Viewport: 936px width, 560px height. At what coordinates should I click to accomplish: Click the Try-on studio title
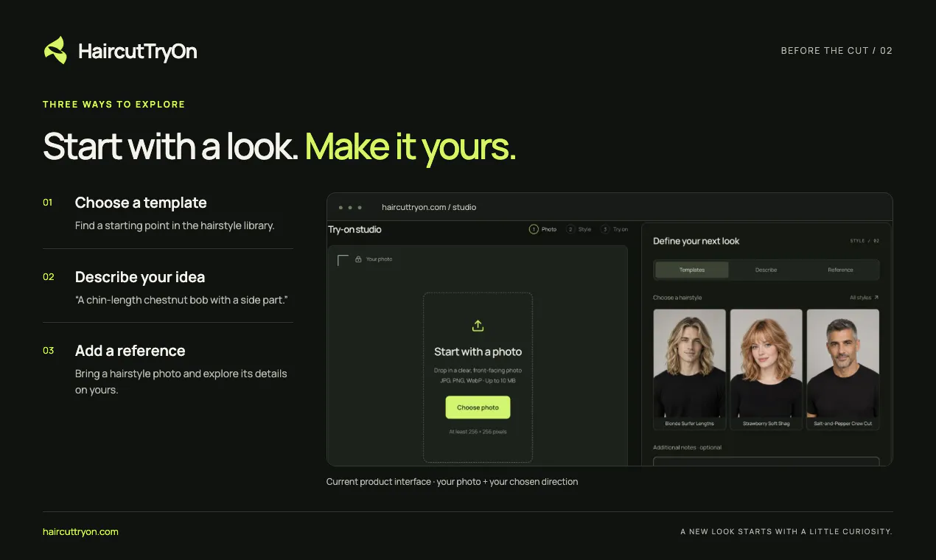coord(355,229)
